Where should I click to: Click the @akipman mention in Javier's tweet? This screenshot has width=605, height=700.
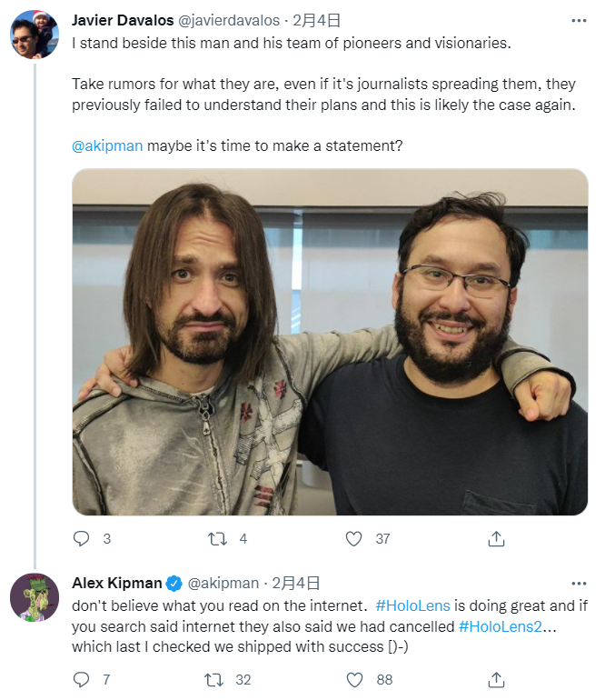point(107,145)
